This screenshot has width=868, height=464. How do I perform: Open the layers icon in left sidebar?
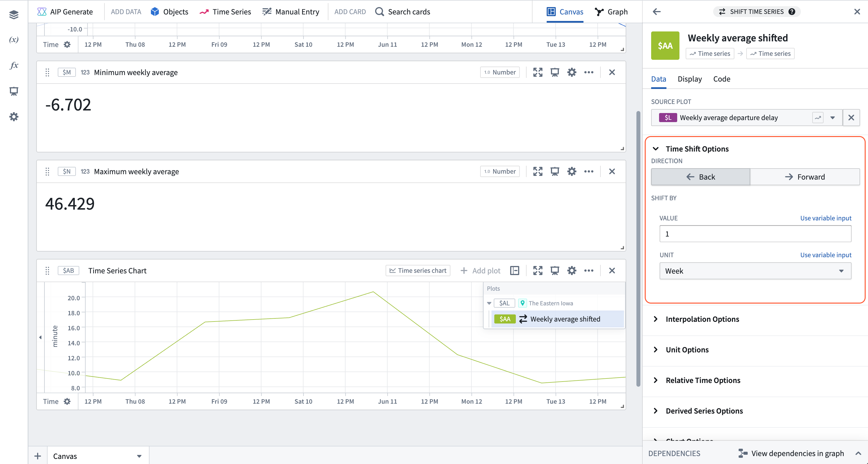(x=14, y=14)
